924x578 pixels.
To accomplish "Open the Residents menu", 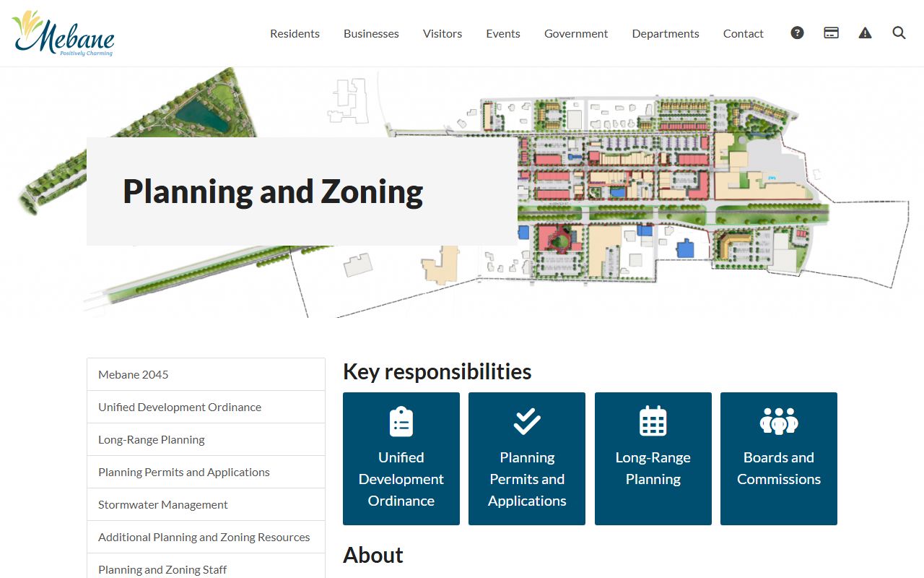I will click(295, 33).
